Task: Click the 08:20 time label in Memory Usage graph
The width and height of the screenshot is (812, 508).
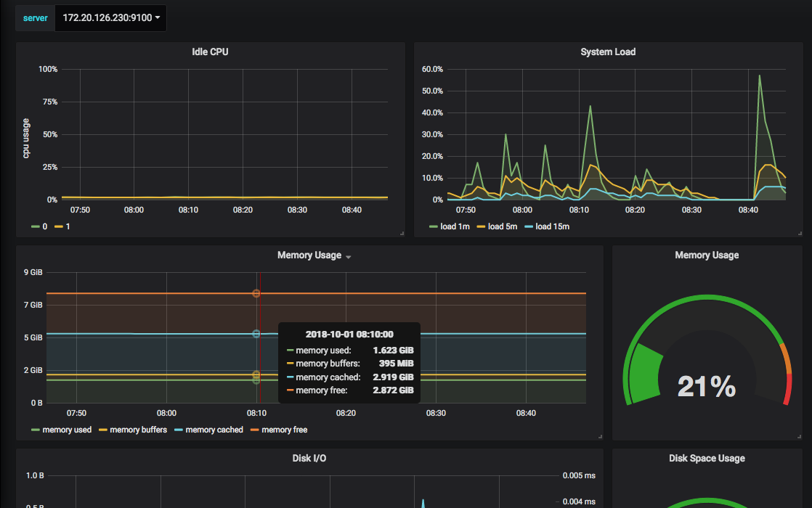Action: 346,414
